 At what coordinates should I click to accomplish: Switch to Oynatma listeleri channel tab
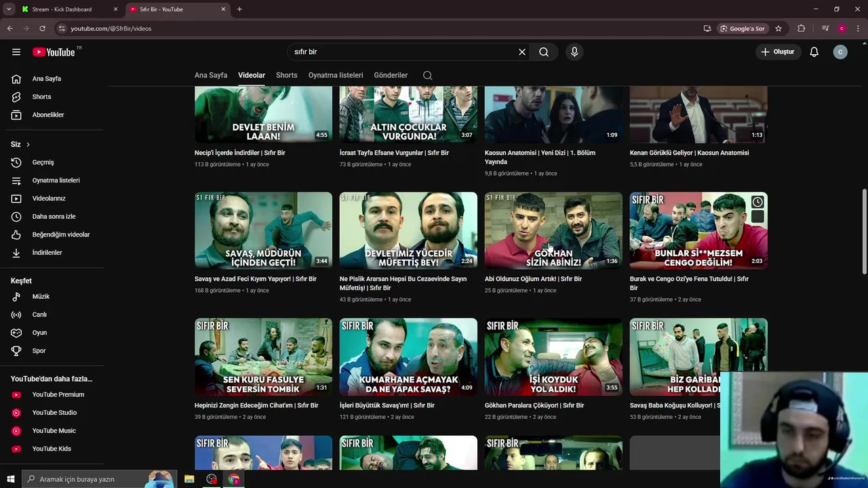pos(336,75)
